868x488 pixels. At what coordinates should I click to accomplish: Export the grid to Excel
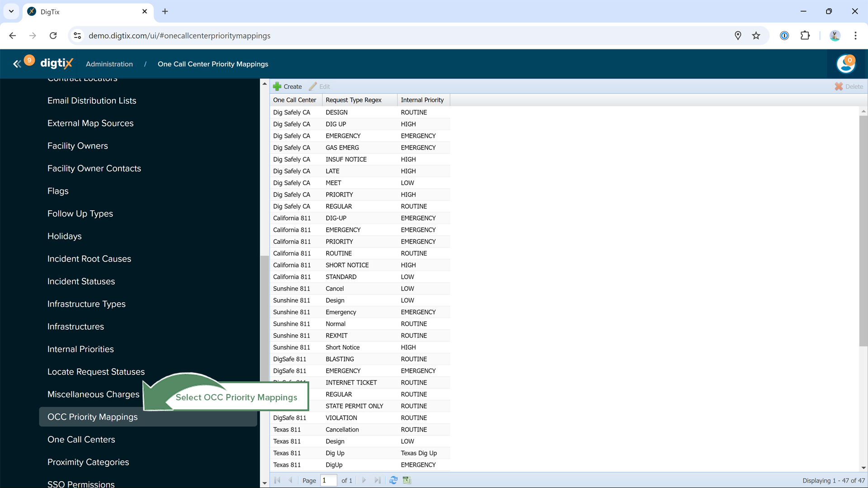coord(407,480)
